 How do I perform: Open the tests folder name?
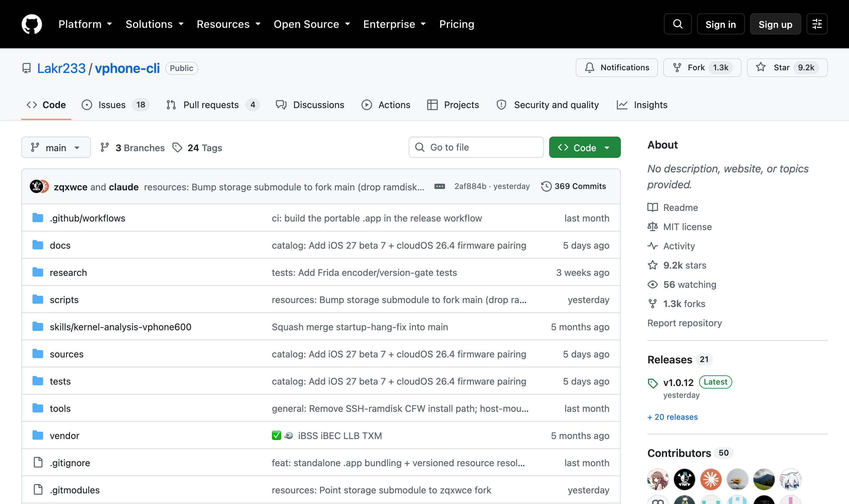[x=60, y=381]
